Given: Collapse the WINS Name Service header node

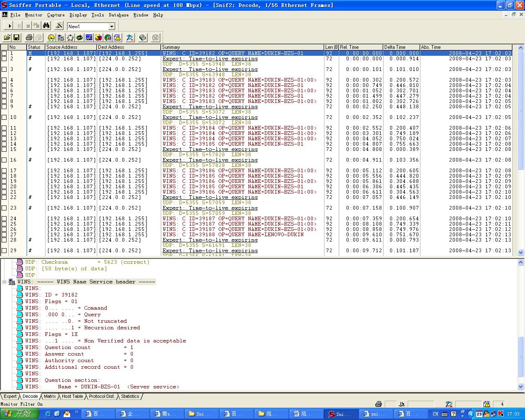Looking at the screenshot, I should point(5,282).
